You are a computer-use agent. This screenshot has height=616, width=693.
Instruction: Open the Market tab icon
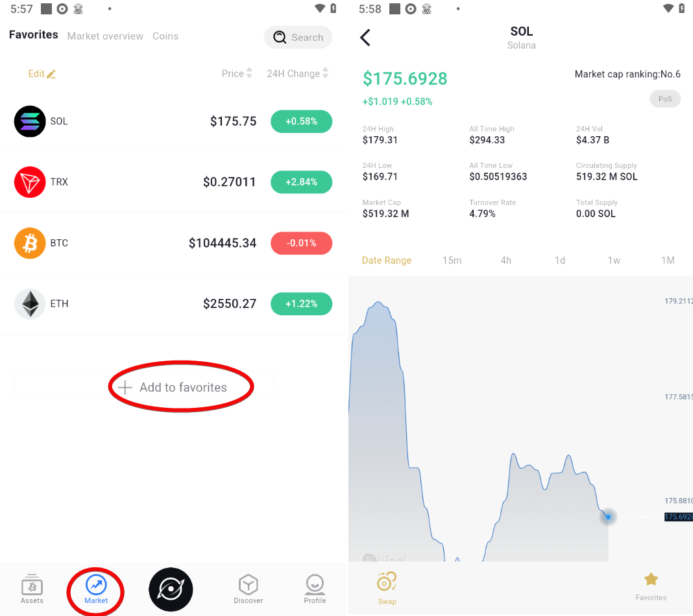tap(96, 585)
